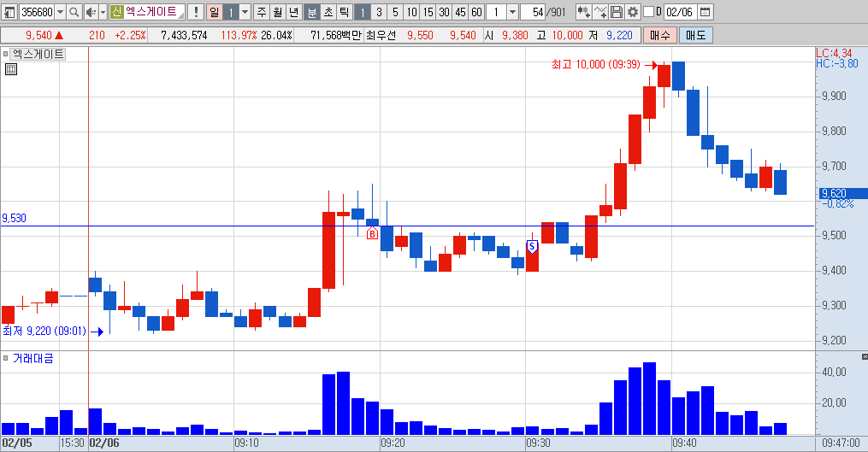The height and width of the screenshot is (452, 868).
Task: Open the date picker calendar icon
Action: point(705,12)
